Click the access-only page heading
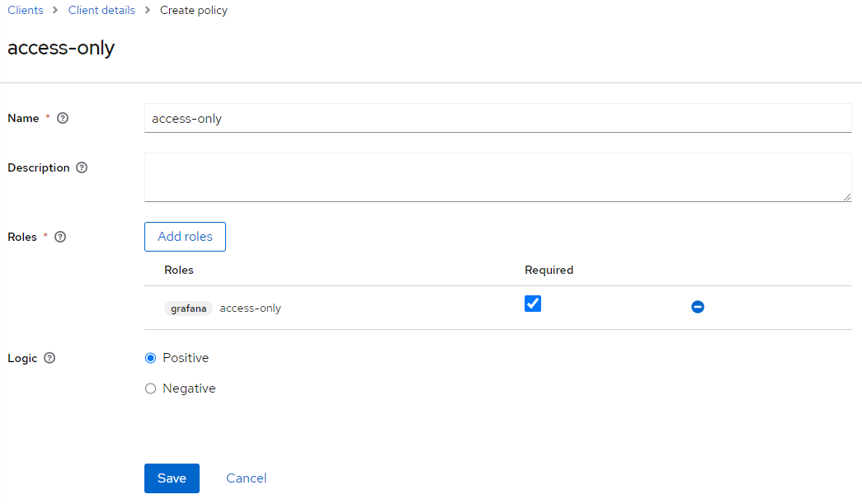 (61, 49)
